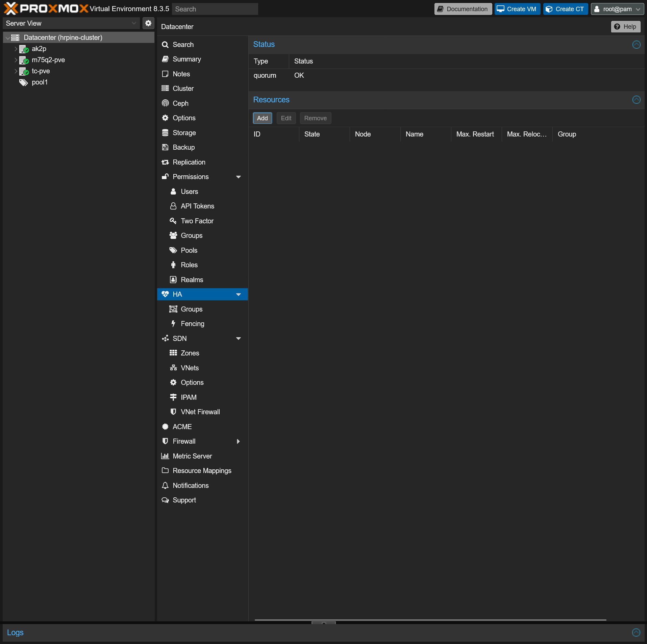The image size is (647, 644).
Task: Click the Add button under Resources
Action: coord(262,118)
